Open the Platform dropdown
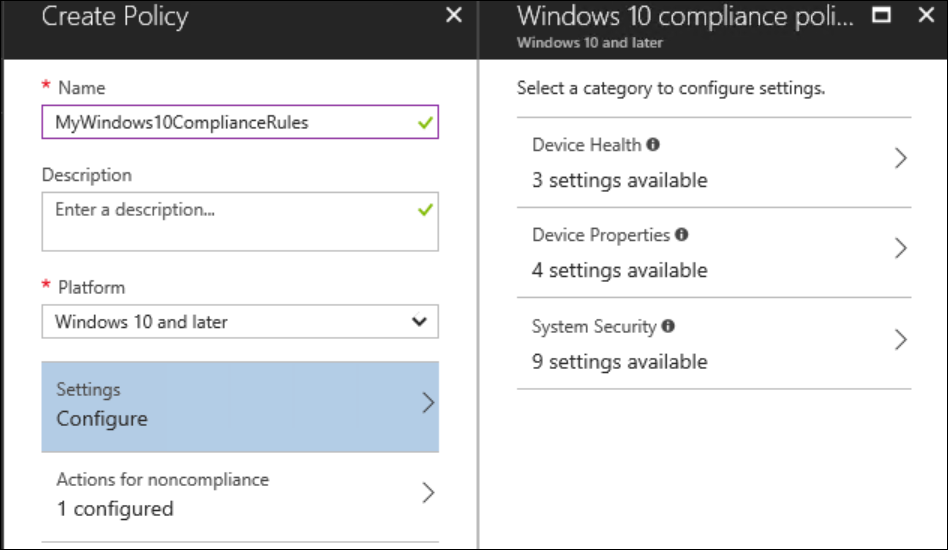Image resolution: width=948 pixels, height=550 pixels. (240, 322)
